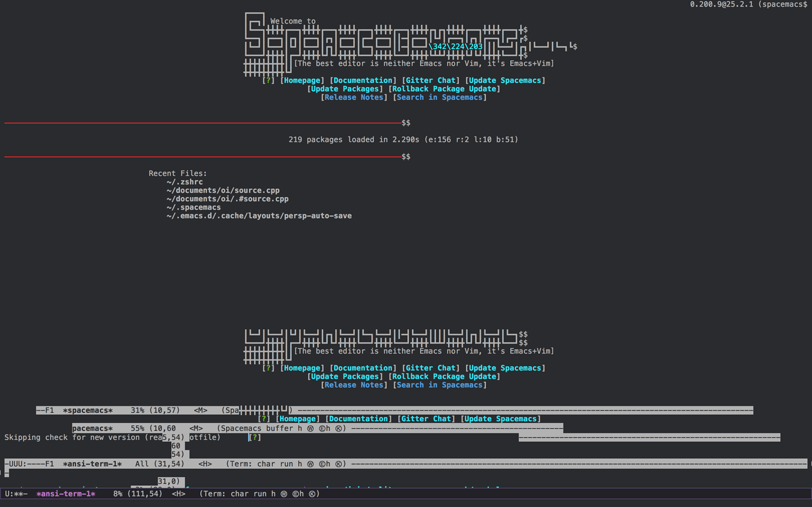Click the [?] icon in the lower banner

[269, 368]
